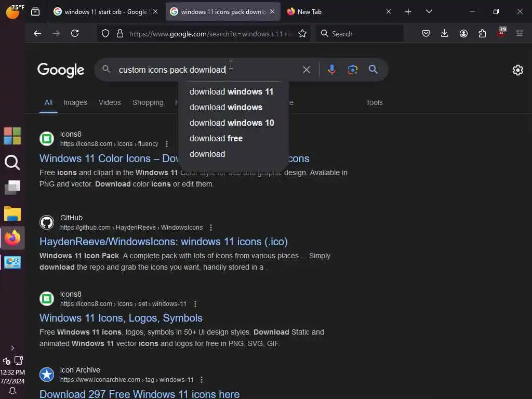The width and height of the screenshot is (532, 399).
Task: Focus the Firefox address bar URL
Action: [210, 34]
